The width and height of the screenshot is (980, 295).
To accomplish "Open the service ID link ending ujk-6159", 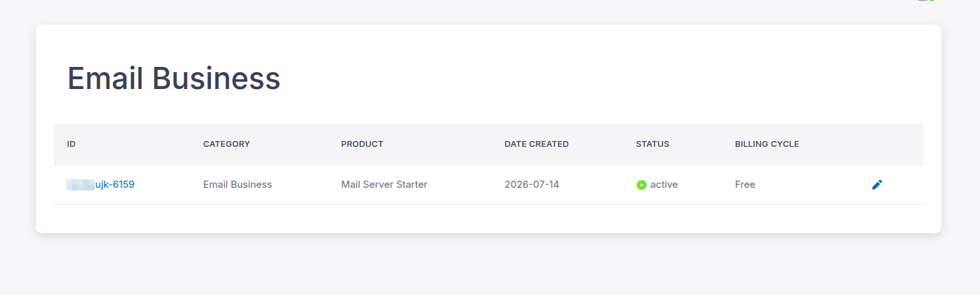I will point(101,185).
